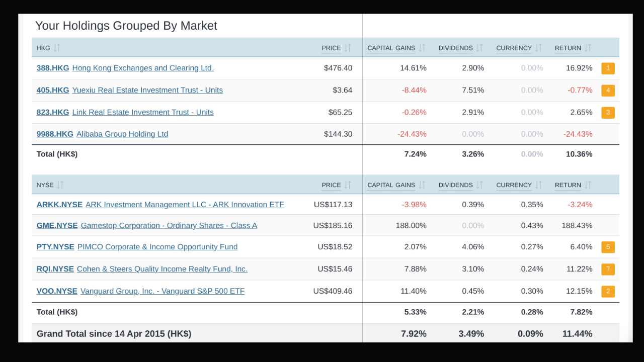Click orange badge 1 on 388.HKG row
Viewport: 644px width, 362px height.
coord(608,68)
